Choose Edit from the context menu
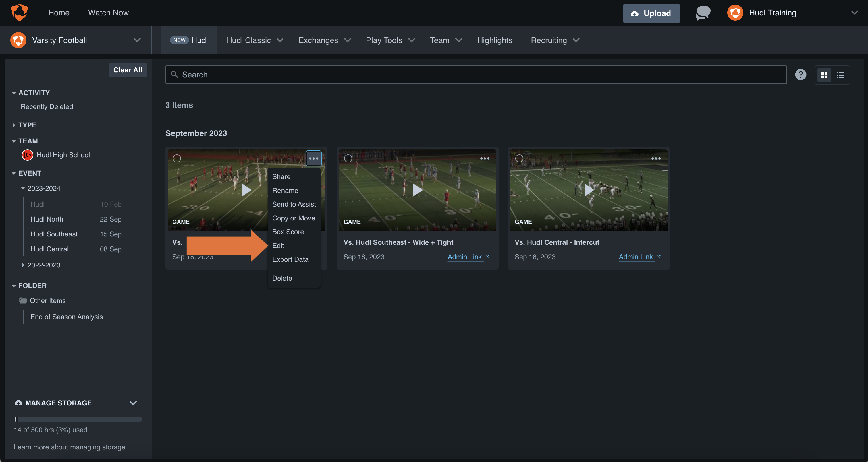The height and width of the screenshot is (462, 868). (x=278, y=245)
